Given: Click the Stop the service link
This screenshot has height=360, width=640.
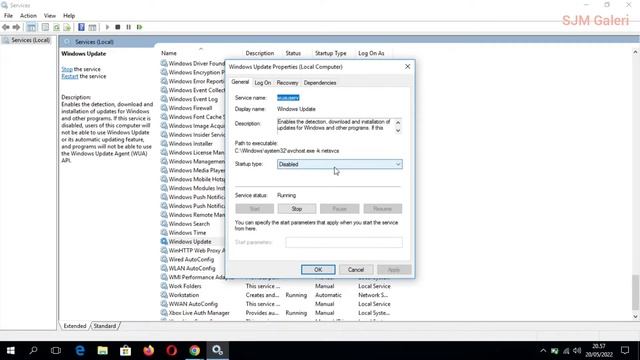Looking at the screenshot, I should click(67, 69).
